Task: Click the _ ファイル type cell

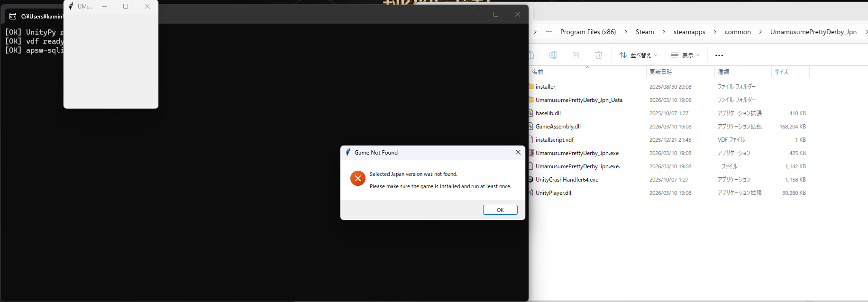Action: pyautogui.click(x=728, y=166)
